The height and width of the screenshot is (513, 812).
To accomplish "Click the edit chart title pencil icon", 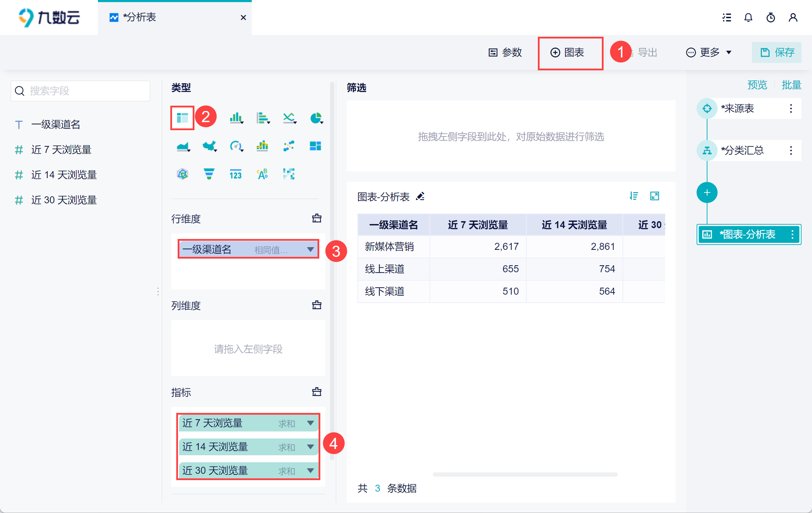I will pos(420,196).
